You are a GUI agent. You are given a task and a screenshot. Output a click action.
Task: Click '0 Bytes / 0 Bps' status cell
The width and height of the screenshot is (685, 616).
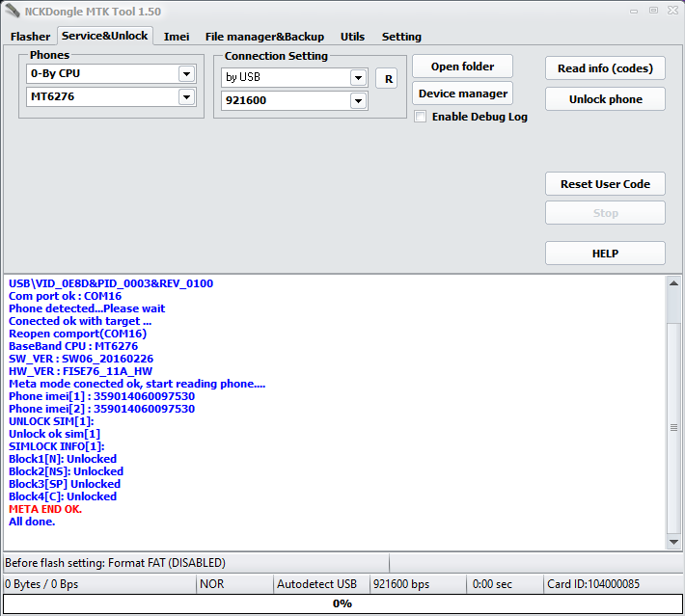99,584
